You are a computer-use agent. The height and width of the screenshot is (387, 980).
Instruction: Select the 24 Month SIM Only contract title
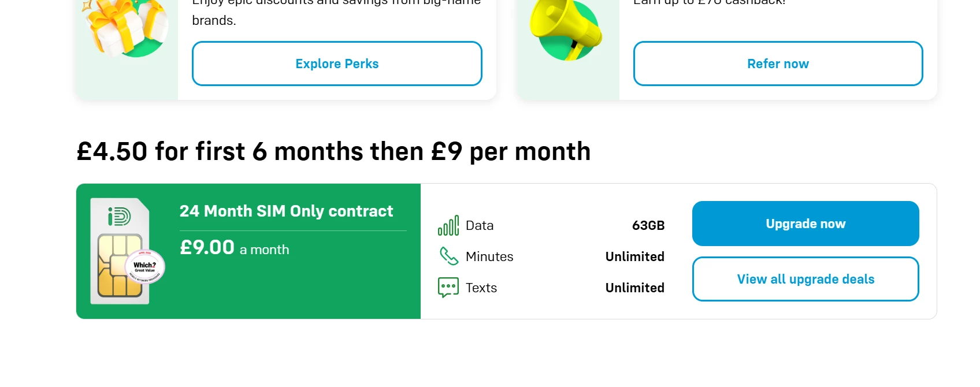(286, 211)
